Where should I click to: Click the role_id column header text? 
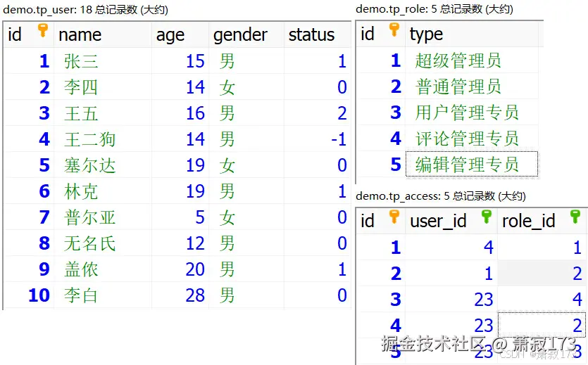528,221
